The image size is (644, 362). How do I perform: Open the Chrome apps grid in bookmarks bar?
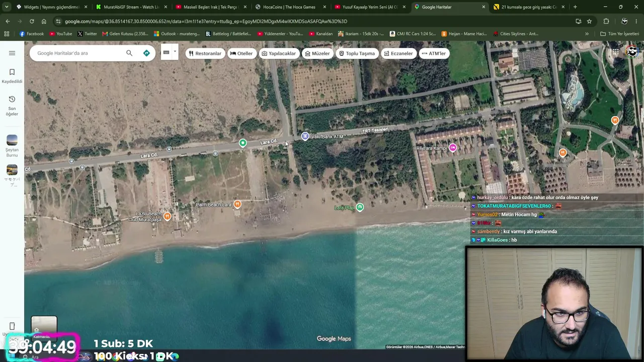[x=7, y=34]
